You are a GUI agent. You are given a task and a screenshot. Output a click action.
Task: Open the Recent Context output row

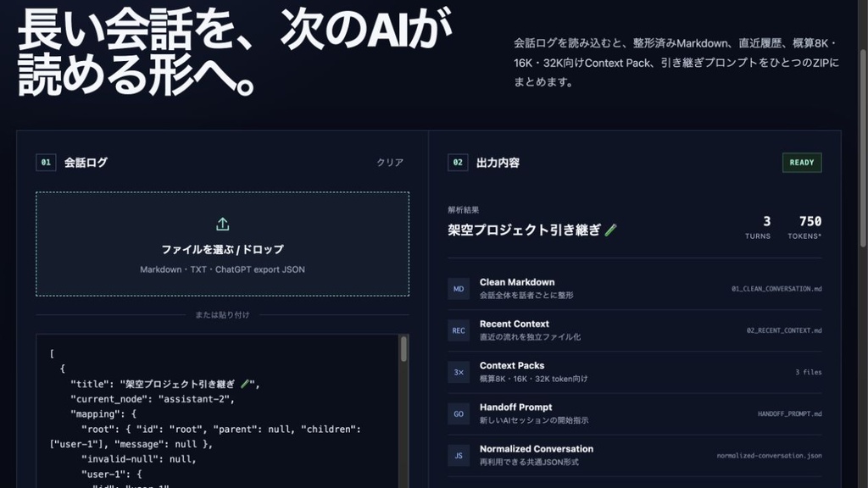(634, 330)
